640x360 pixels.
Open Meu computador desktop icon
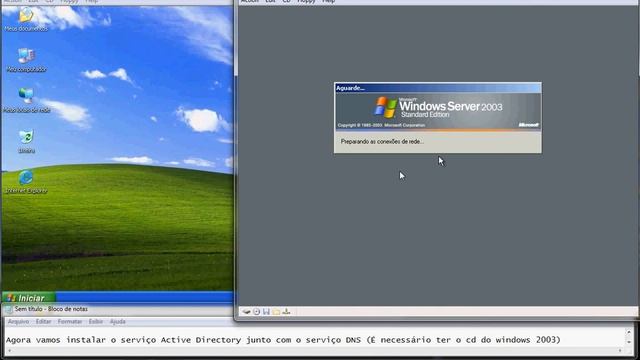26,60
